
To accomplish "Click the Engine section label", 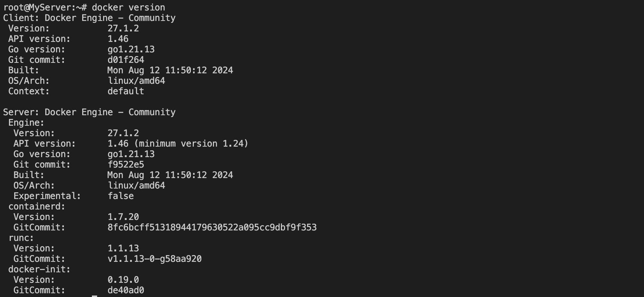I will tap(26, 123).
